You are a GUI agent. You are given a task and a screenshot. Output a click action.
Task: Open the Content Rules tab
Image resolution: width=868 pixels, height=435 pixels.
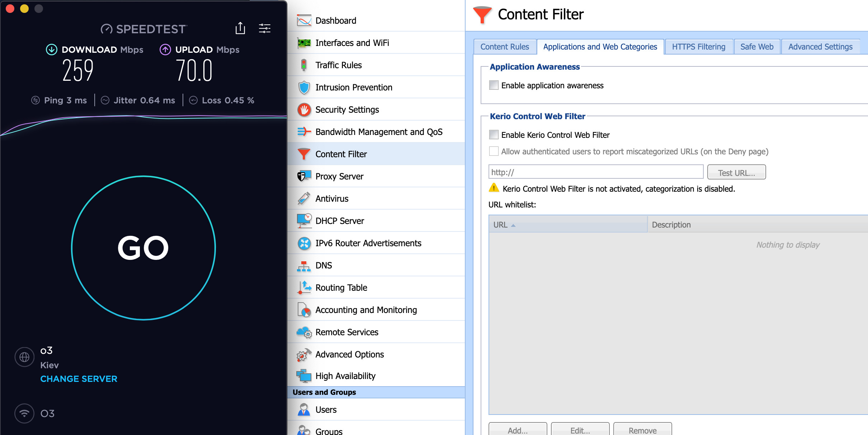[504, 47]
